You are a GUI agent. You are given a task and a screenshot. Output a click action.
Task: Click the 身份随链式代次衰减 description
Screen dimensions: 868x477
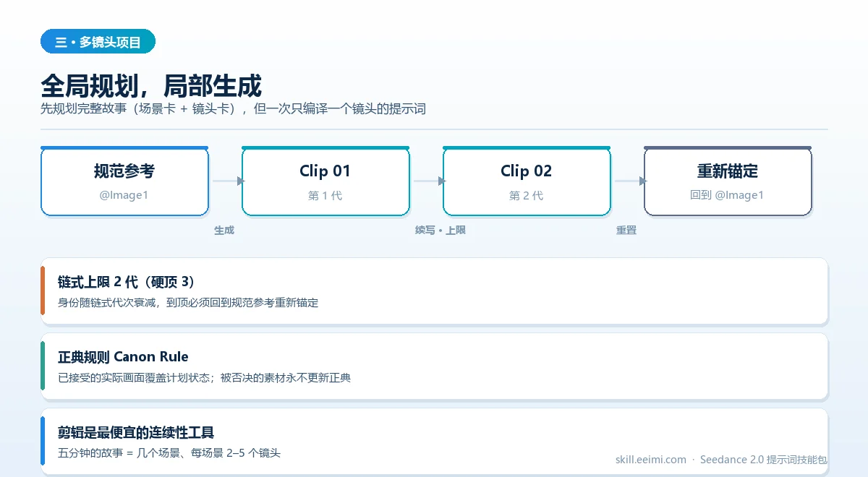pos(188,303)
